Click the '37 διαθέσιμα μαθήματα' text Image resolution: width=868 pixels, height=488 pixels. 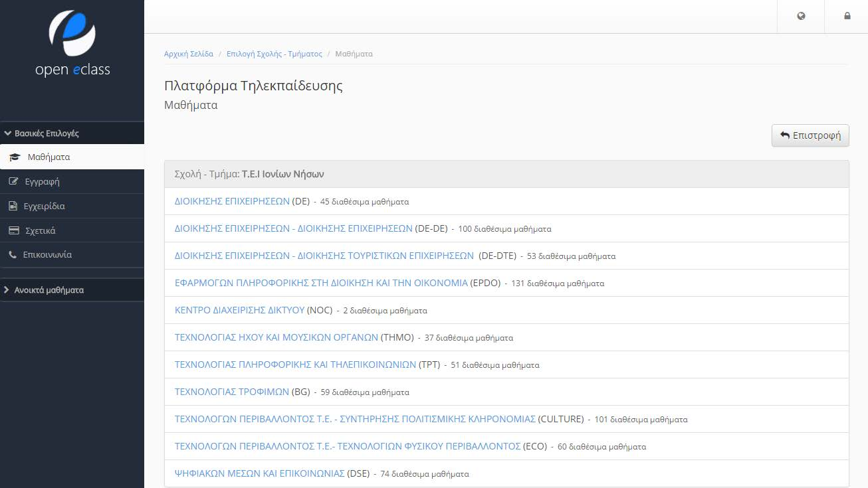pyautogui.click(x=469, y=338)
